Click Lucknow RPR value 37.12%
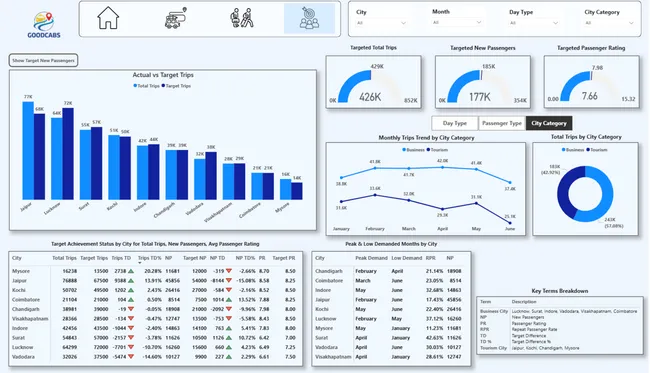The image size is (650, 373). coord(434,319)
